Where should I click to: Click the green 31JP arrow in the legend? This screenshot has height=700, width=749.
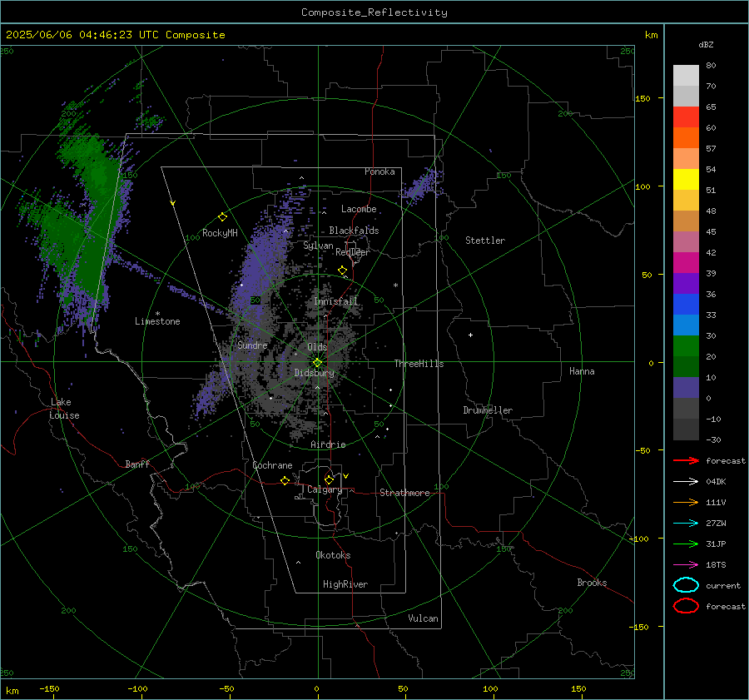pyautogui.click(x=686, y=544)
